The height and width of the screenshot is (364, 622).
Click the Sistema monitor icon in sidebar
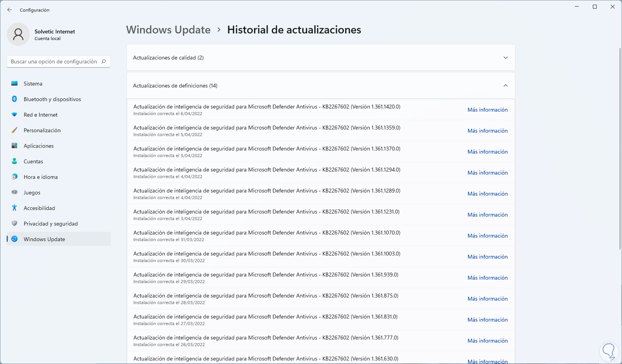[14, 84]
